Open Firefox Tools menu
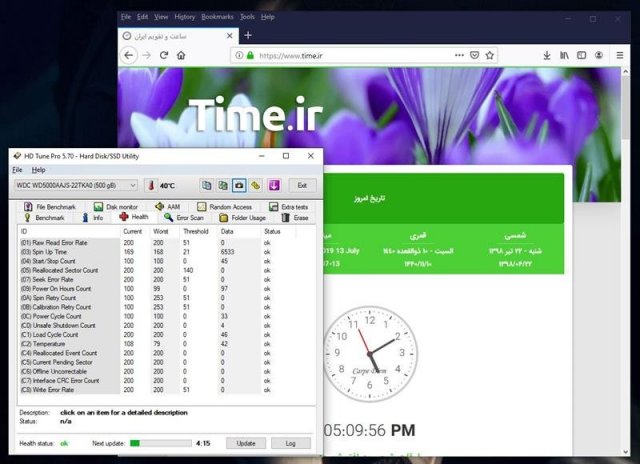 tap(247, 17)
